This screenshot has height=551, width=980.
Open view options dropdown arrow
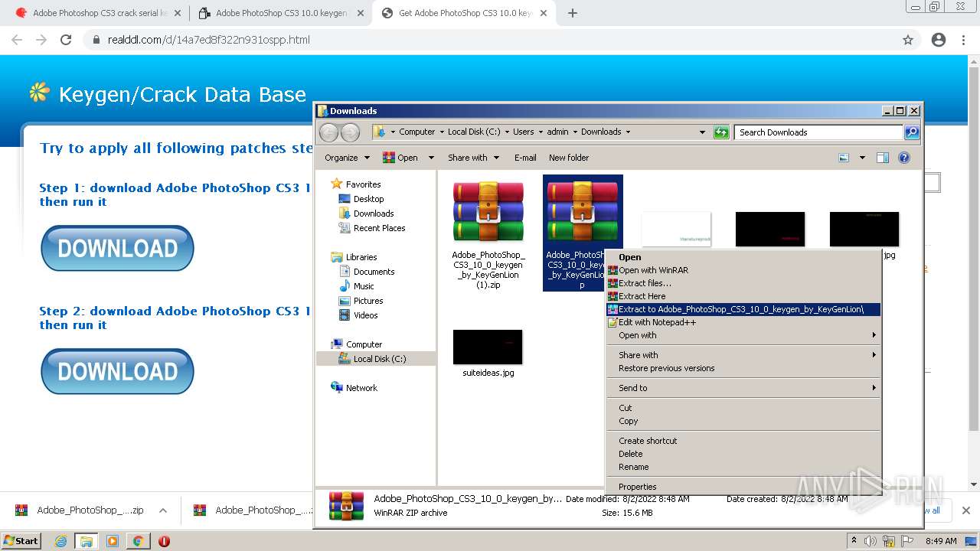[862, 158]
